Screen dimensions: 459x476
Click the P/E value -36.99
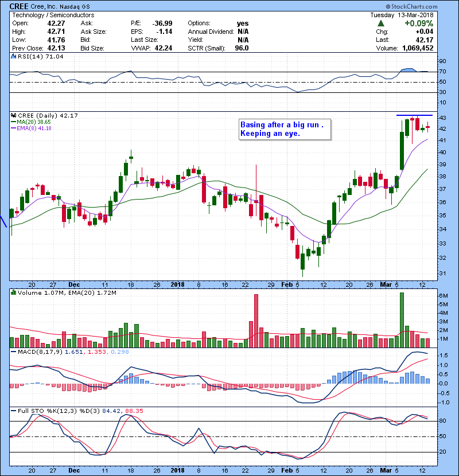tap(162, 23)
